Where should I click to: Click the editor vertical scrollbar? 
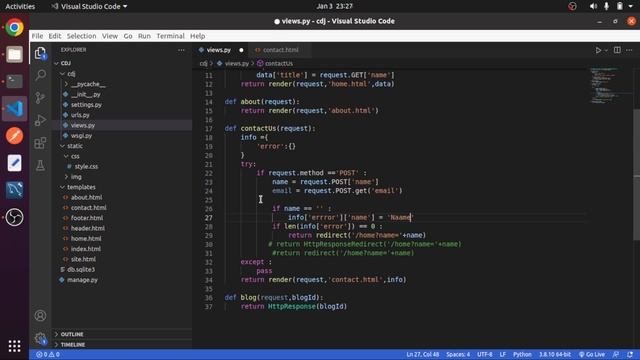[x=636, y=175]
